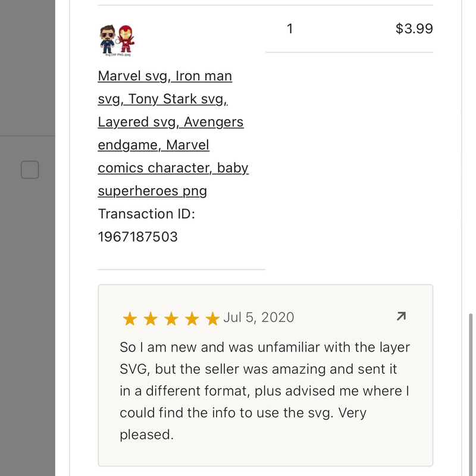
Task: Click the fifth gold review star
Action: (212, 320)
